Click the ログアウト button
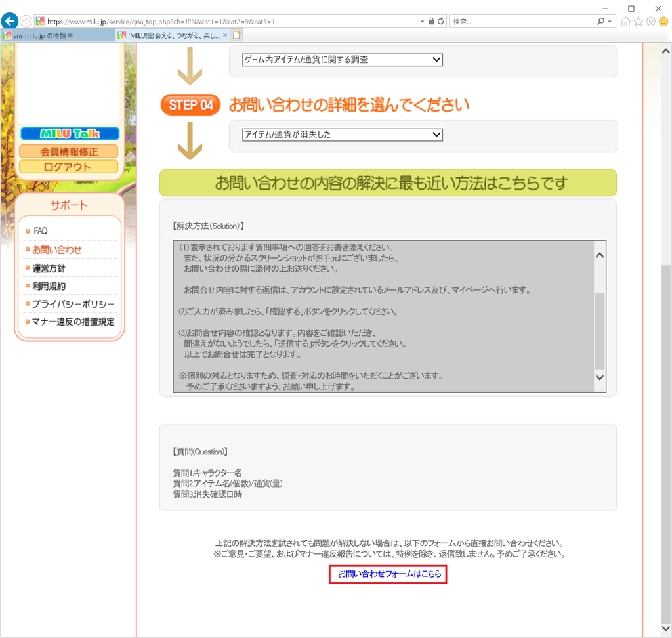672x638 pixels. click(x=68, y=167)
